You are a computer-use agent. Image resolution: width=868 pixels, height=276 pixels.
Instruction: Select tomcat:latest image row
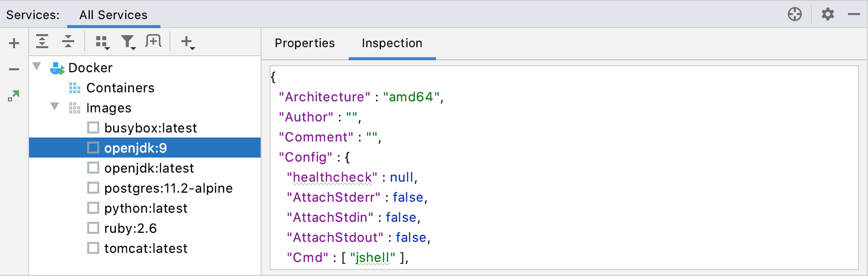point(145,248)
